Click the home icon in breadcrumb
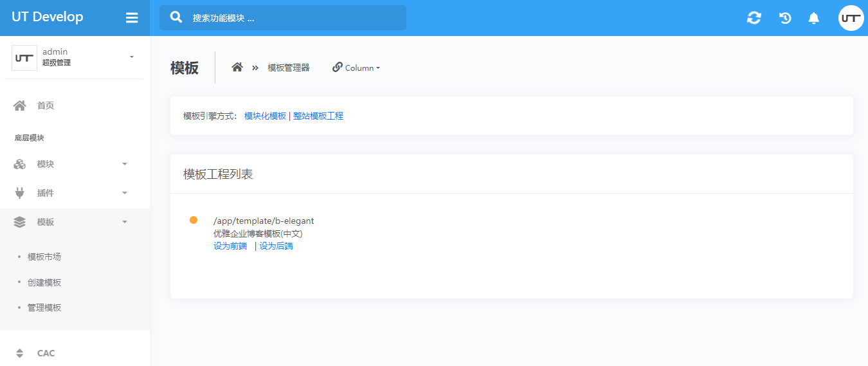The width and height of the screenshot is (868, 366). pyautogui.click(x=237, y=68)
